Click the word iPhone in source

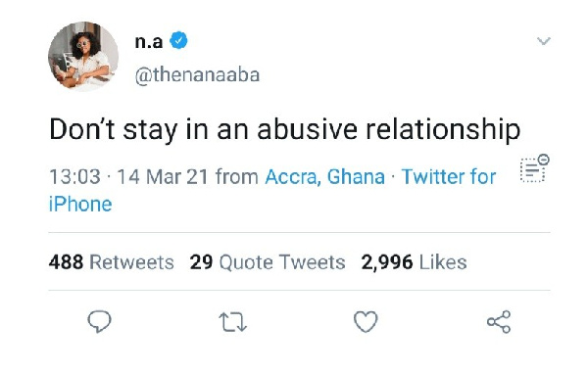[x=80, y=205]
